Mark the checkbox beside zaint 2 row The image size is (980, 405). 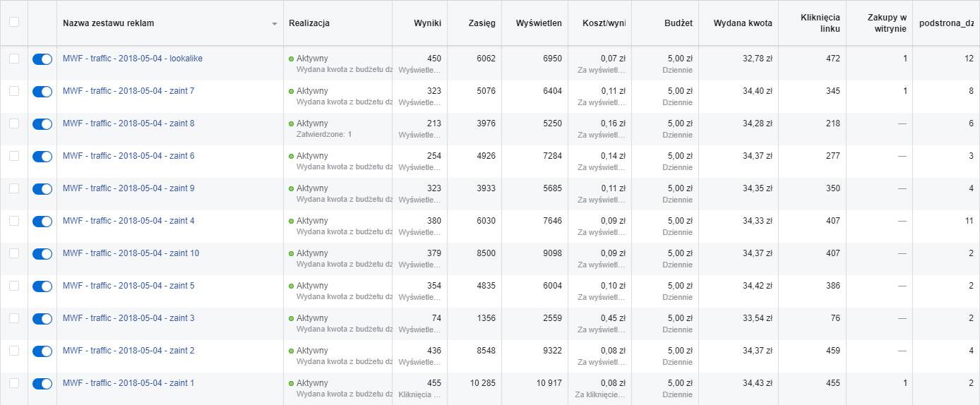(14, 351)
